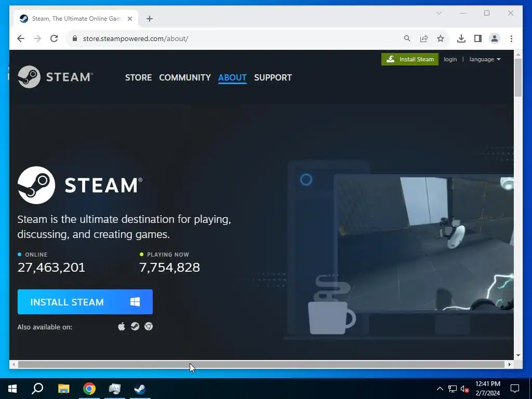The image size is (532, 399).
Task: Share this page using the share icon
Action: 424,38
